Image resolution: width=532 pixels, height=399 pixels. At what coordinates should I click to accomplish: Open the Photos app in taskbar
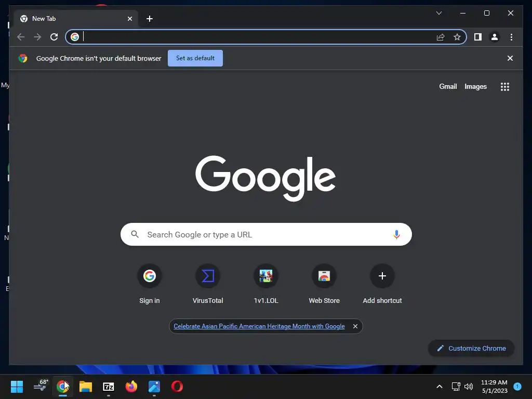click(154, 387)
